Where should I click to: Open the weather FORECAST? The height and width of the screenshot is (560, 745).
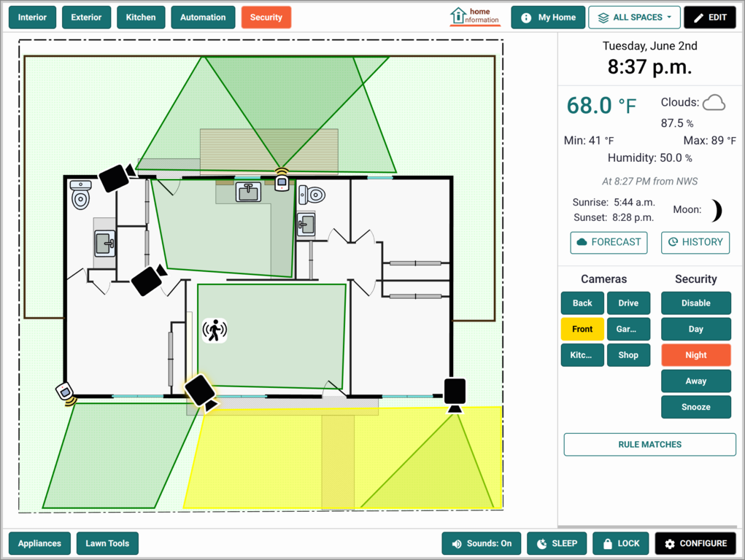pos(609,242)
